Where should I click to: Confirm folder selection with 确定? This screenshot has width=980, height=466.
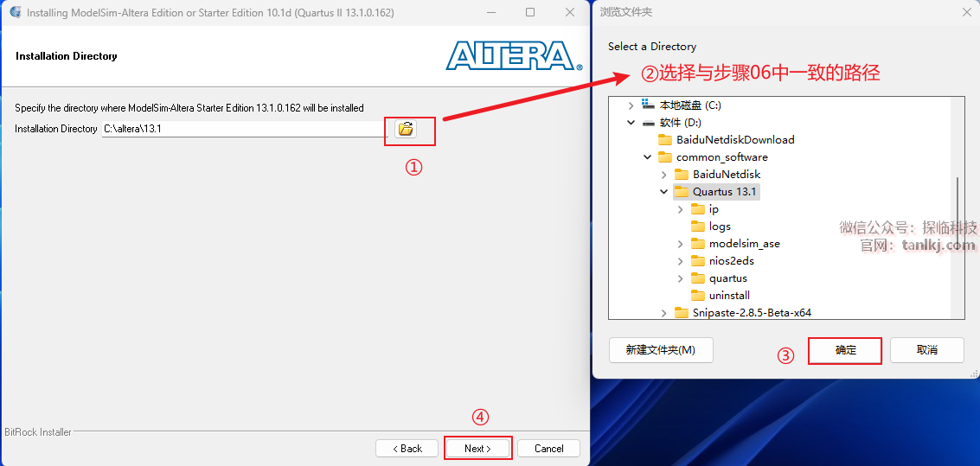(x=846, y=350)
